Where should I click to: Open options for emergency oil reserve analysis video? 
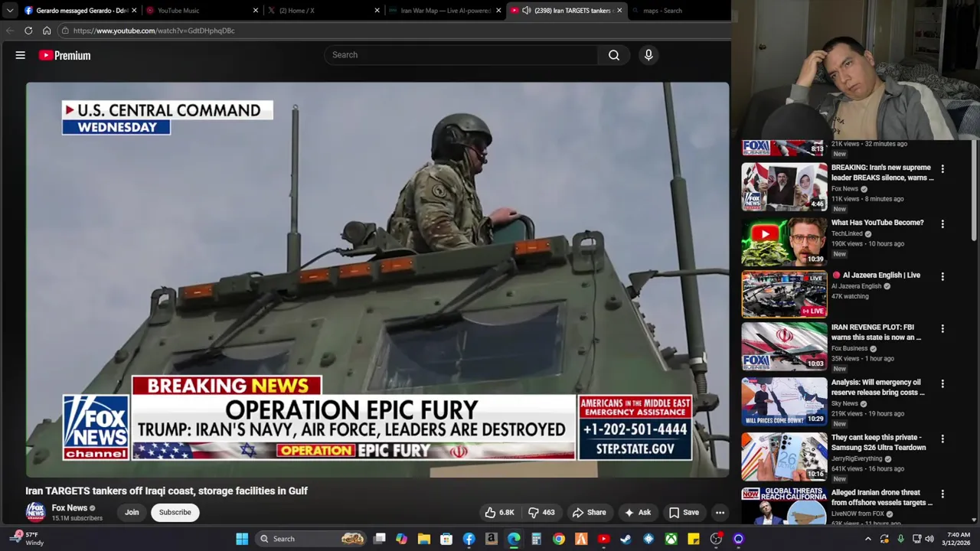coord(942,383)
